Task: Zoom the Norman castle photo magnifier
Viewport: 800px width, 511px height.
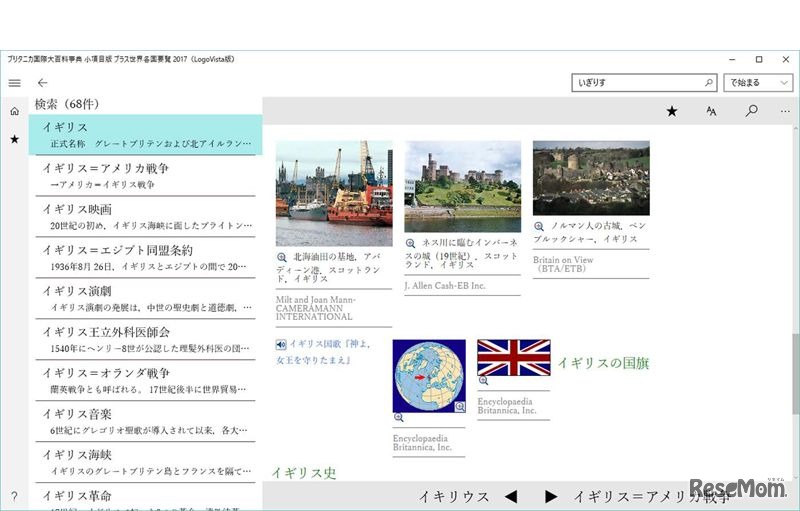Action: click(539, 226)
